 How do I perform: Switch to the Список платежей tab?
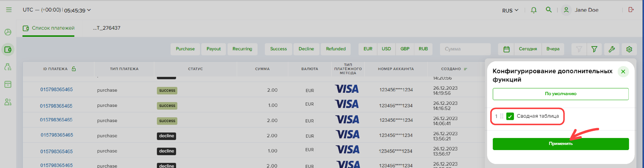(x=49, y=28)
